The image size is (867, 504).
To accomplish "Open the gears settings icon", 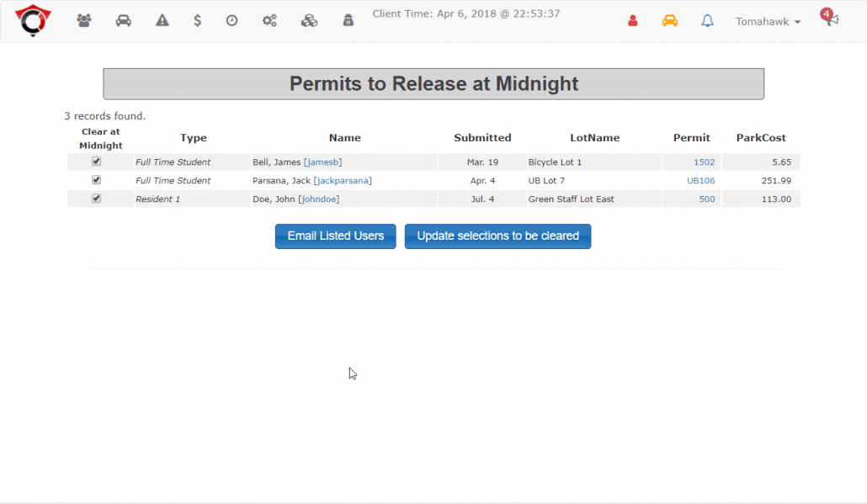I will [x=269, y=21].
